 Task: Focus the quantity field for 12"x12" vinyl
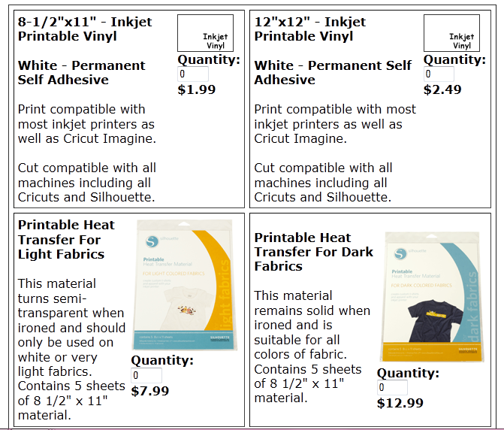pyautogui.click(x=439, y=74)
